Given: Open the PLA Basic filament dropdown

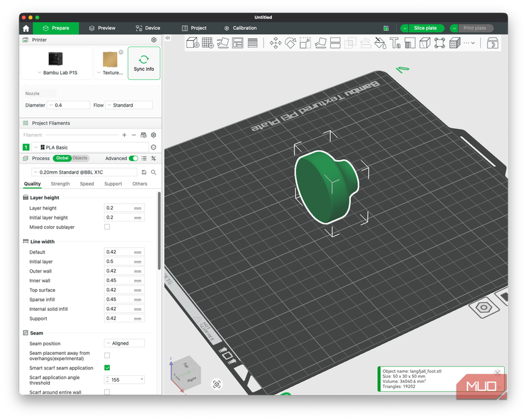Looking at the screenshot, I should pyautogui.click(x=89, y=147).
